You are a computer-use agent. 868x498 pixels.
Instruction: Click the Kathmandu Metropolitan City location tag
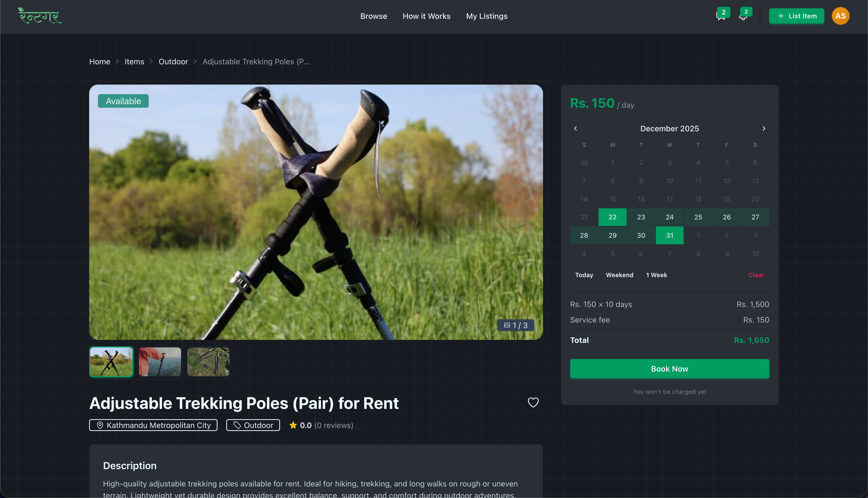pyautogui.click(x=153, y=425)
